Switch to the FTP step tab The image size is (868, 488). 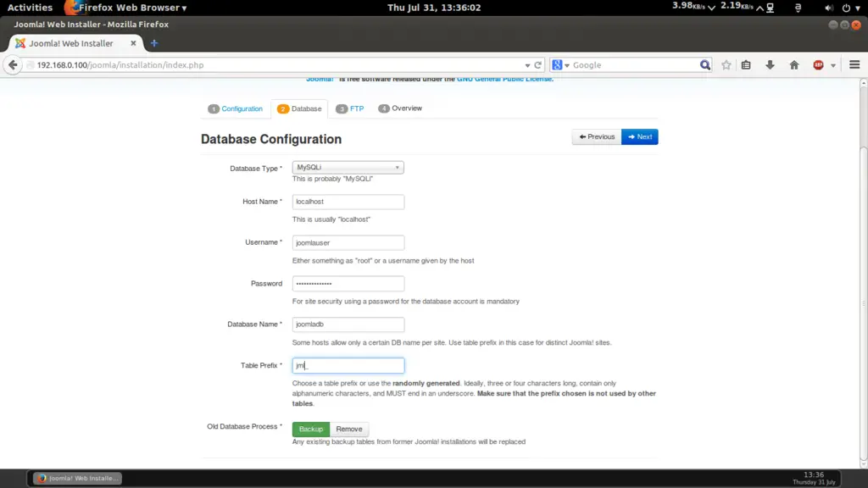tap(350, 108)
